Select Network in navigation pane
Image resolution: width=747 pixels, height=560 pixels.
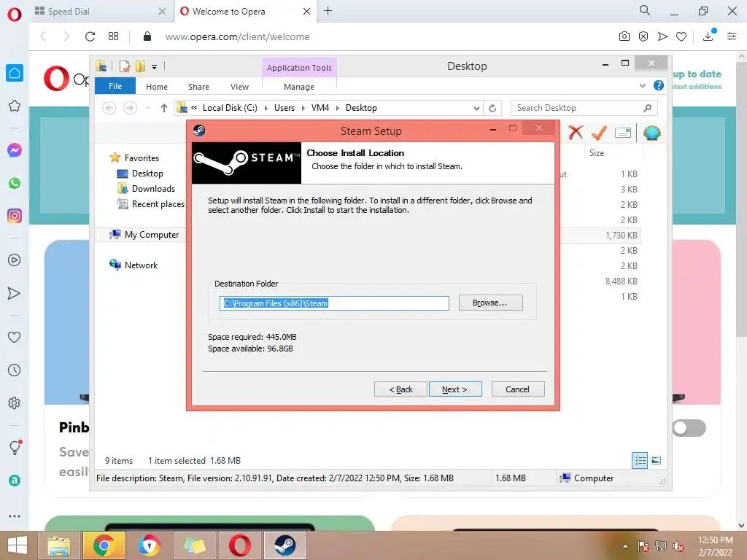[141, 265]
